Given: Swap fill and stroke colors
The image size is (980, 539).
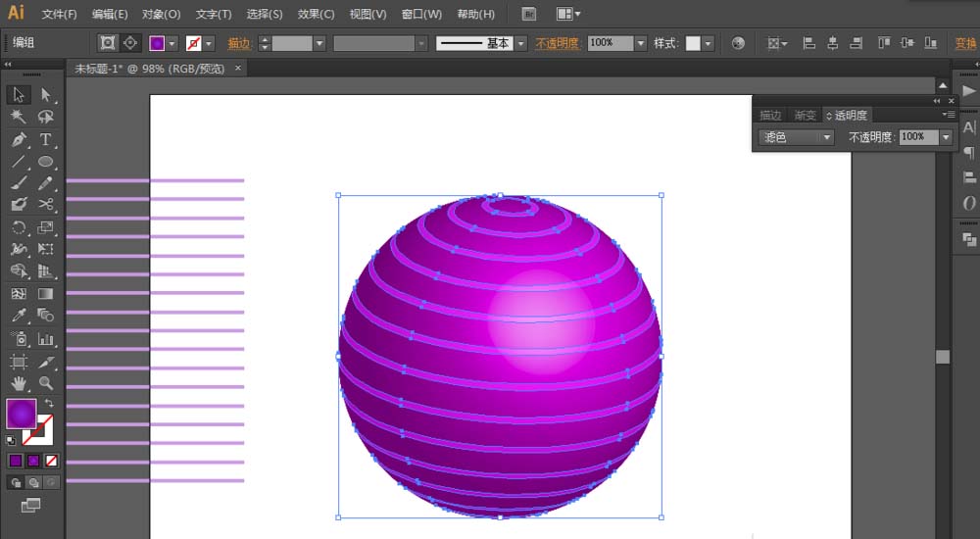Looking at the screenshot, I should [48, 404].
